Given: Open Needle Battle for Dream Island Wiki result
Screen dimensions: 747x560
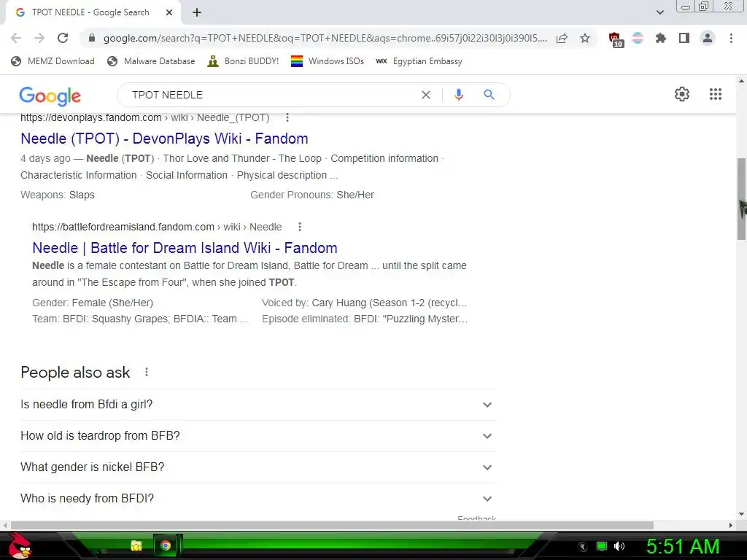Looking at the screenshot, I should [x=185, y=248].
